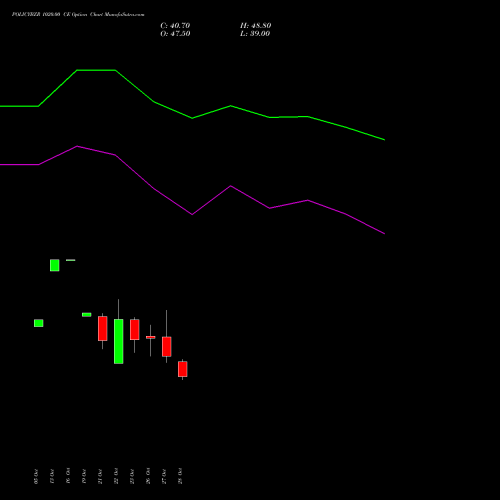Click the CE Options Chart title text

click(78, 15)
